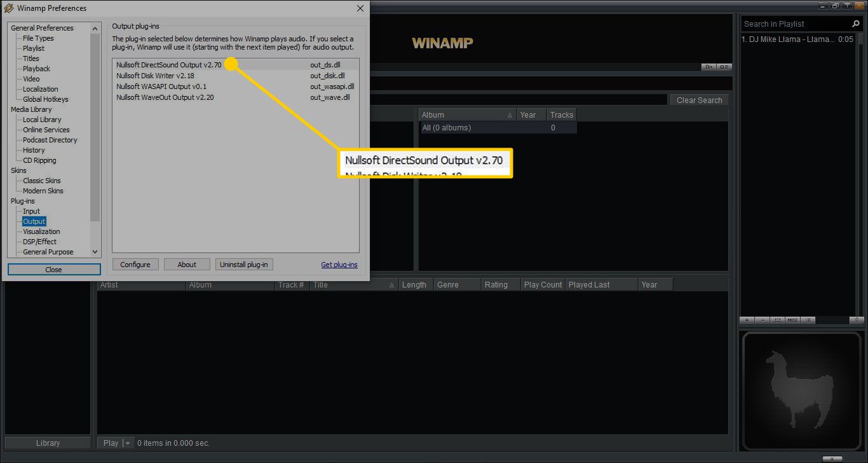Select Nullsoft Disk Writer v2.18 plug-in

236,76
